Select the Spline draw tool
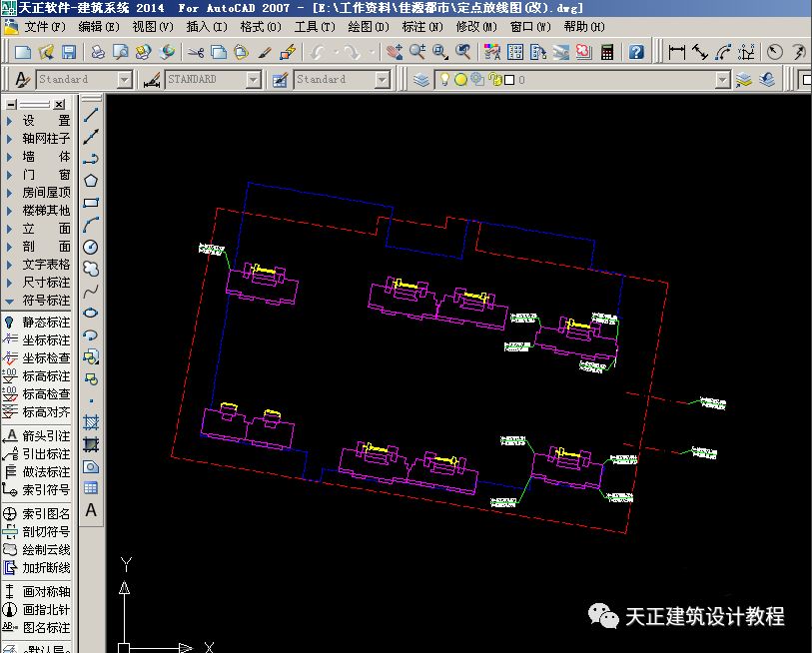This screenshot has width=812, height=653. (x=91, y=291)
